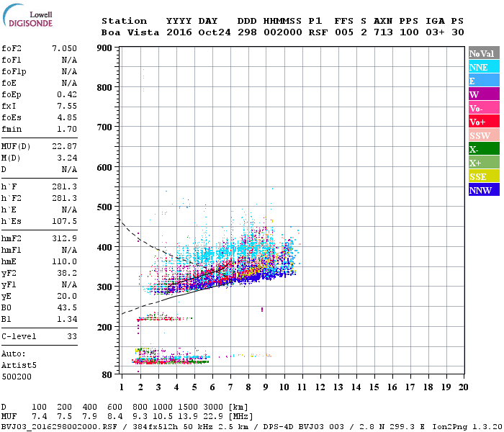Image resolution: width=504 pixels, height=432 pixels.
Task: Select the No Val legend swatch
Action: 484,53
